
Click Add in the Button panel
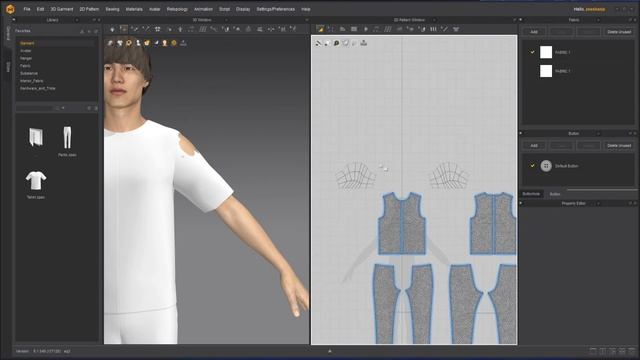534,145
